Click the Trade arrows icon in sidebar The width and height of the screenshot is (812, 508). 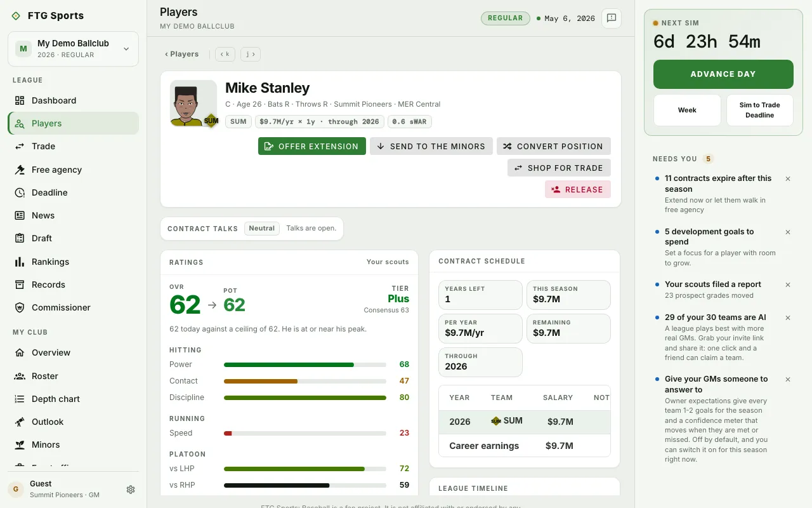[20, 146]
